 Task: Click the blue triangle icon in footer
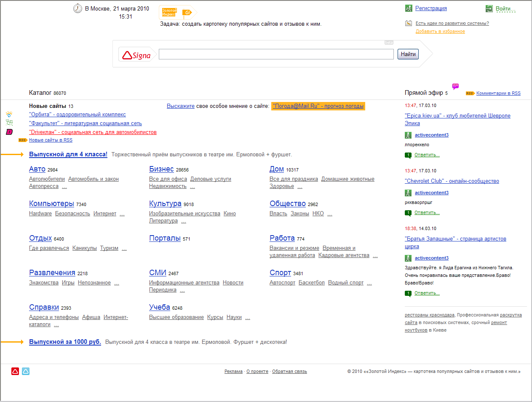26,371
